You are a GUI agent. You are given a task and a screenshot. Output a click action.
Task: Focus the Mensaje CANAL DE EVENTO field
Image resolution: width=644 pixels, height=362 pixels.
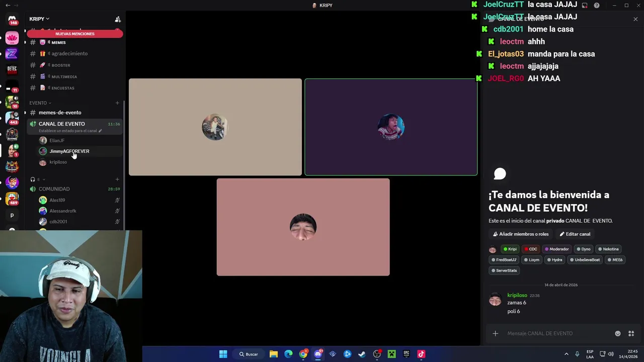[557, 333]
